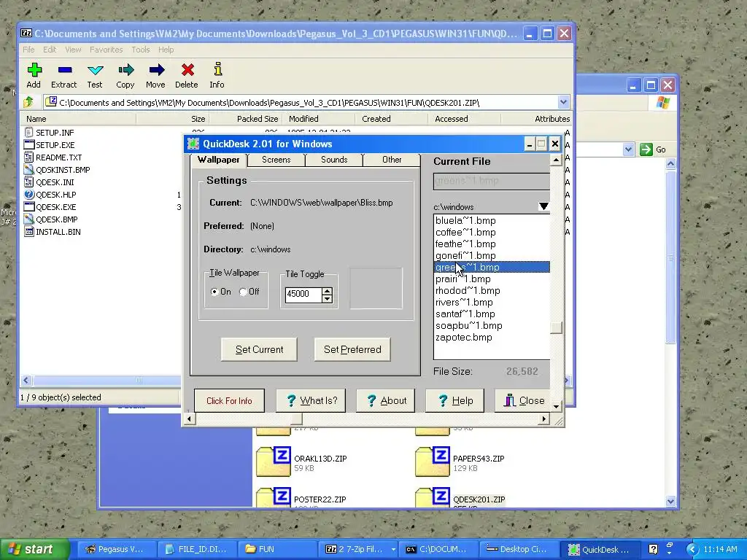Switch to the Sounds tab
The image size is (747, 560).
tap(334, 160)
